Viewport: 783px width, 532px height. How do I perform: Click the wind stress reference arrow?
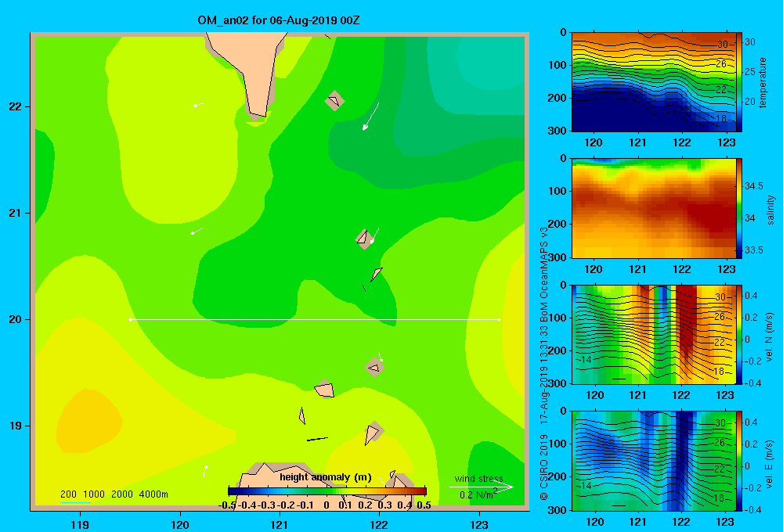481,487
